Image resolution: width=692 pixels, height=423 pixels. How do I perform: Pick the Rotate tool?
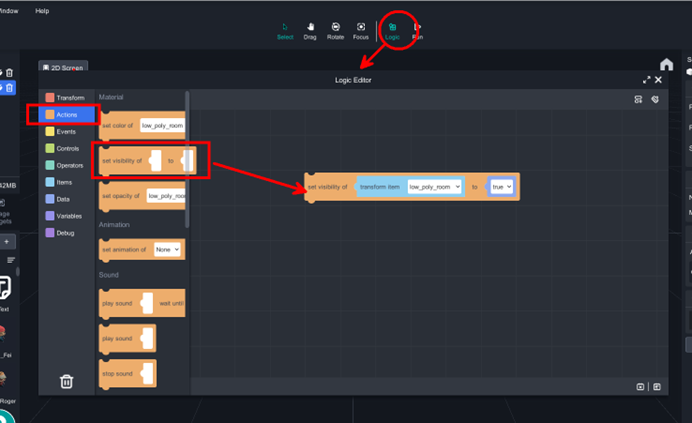click(335, 30)
